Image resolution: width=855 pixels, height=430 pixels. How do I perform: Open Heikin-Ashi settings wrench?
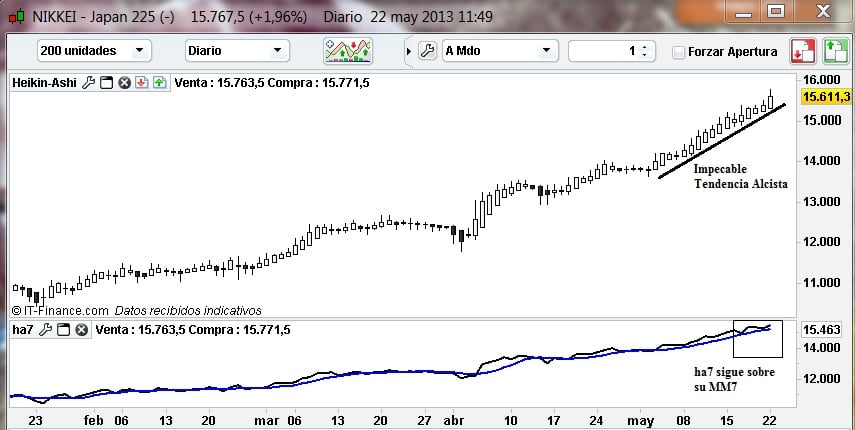tap(88, 83)
